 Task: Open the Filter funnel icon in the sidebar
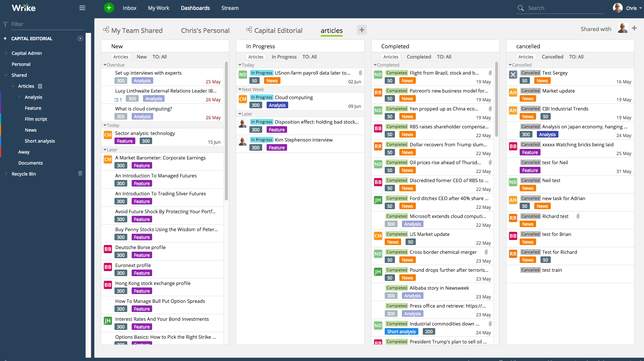click(x=5, y=24)
